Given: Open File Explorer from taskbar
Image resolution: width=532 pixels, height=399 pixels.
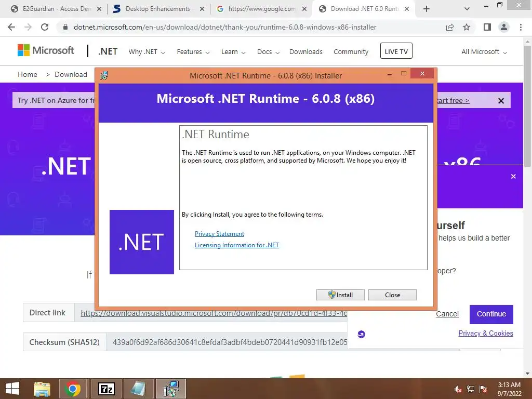Looking at the screenshot, I should point(42,389).
